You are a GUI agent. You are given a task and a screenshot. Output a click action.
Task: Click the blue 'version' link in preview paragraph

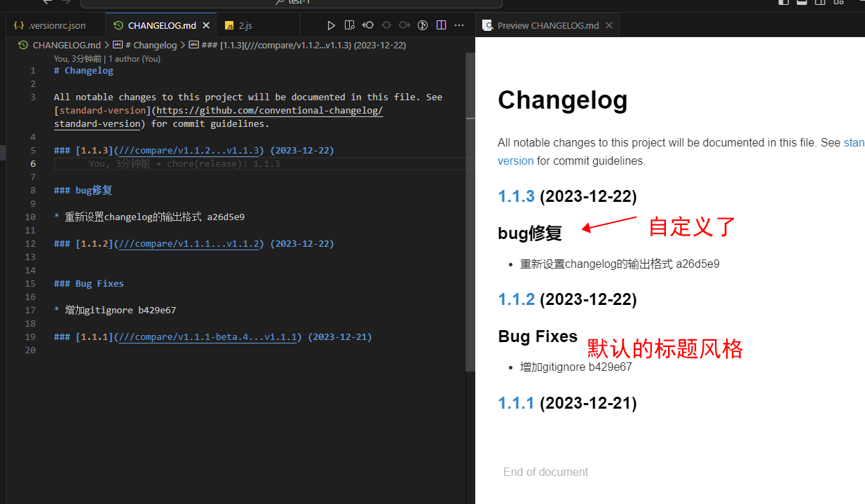516,161
